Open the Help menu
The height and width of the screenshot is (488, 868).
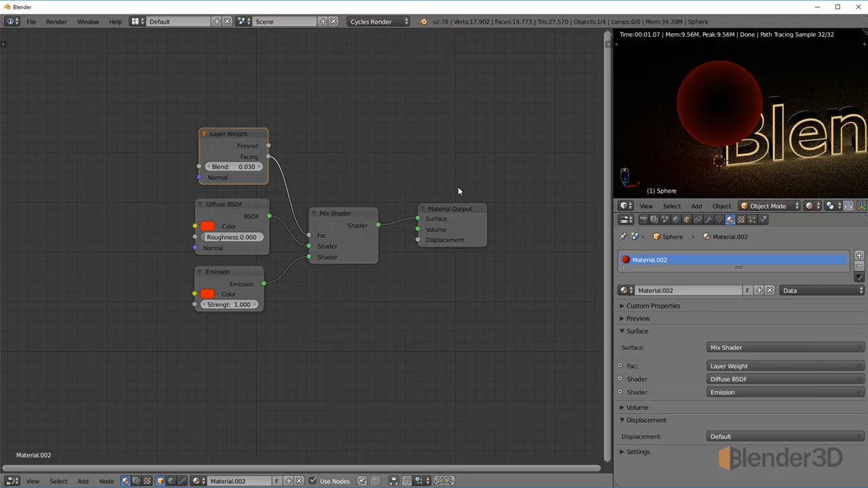115,22
